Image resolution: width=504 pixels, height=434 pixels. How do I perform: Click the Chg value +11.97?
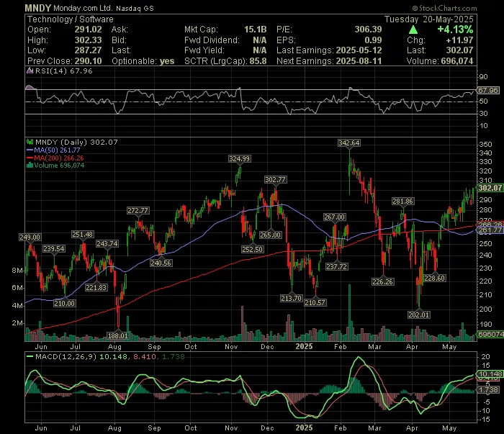tap(459, 40)
